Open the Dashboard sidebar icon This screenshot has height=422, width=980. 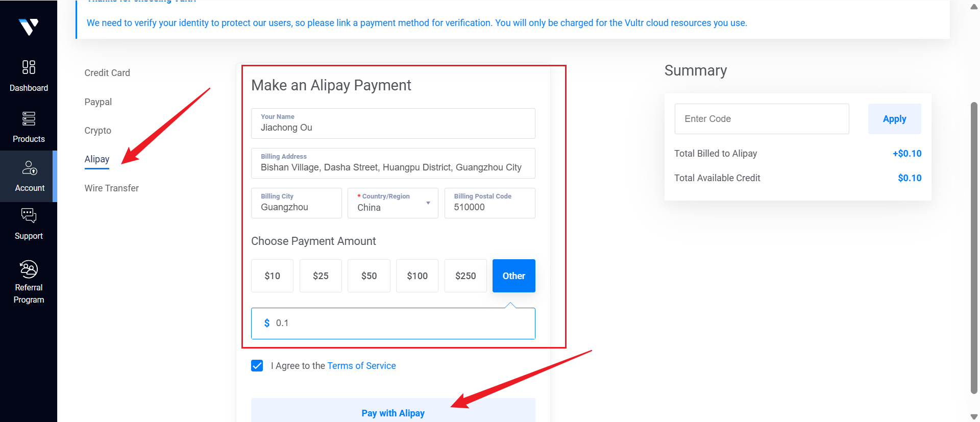pos(29,67)
